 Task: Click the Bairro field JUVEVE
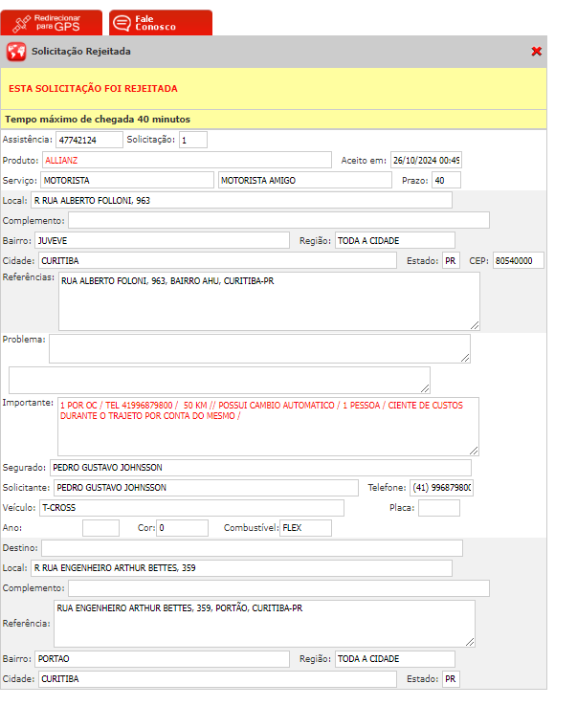162,240
